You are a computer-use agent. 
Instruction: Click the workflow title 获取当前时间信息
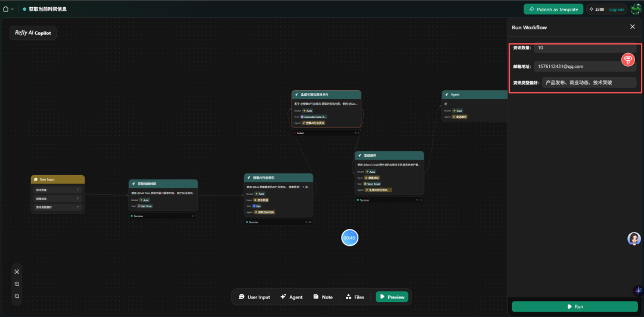[x=48, y=9]
